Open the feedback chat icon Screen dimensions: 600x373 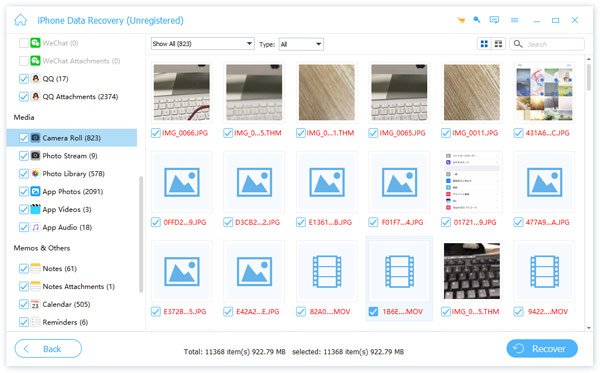494,20
